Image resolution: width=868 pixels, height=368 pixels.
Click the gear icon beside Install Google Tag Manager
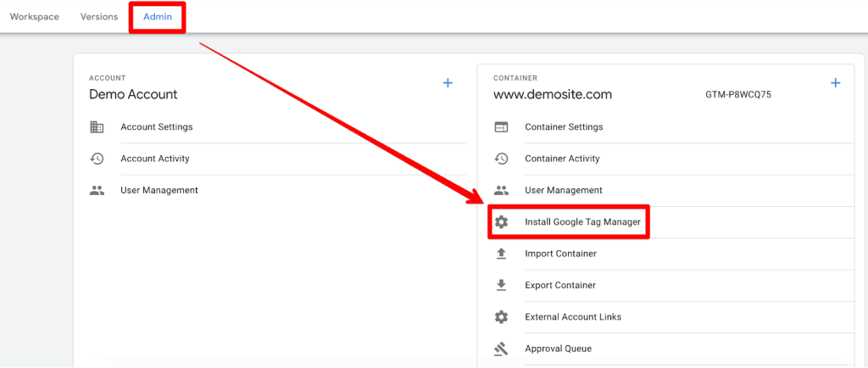point(501,222)
